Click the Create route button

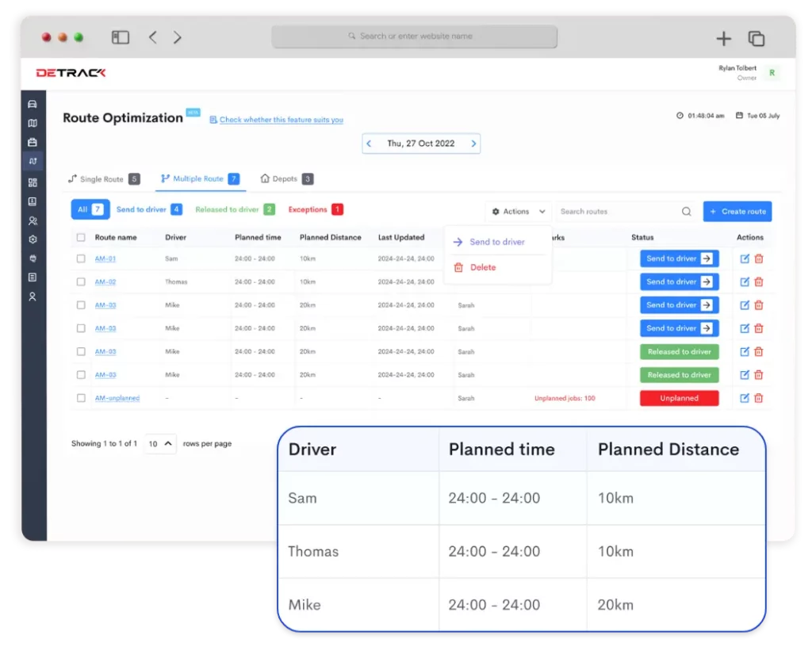(737, 212)
